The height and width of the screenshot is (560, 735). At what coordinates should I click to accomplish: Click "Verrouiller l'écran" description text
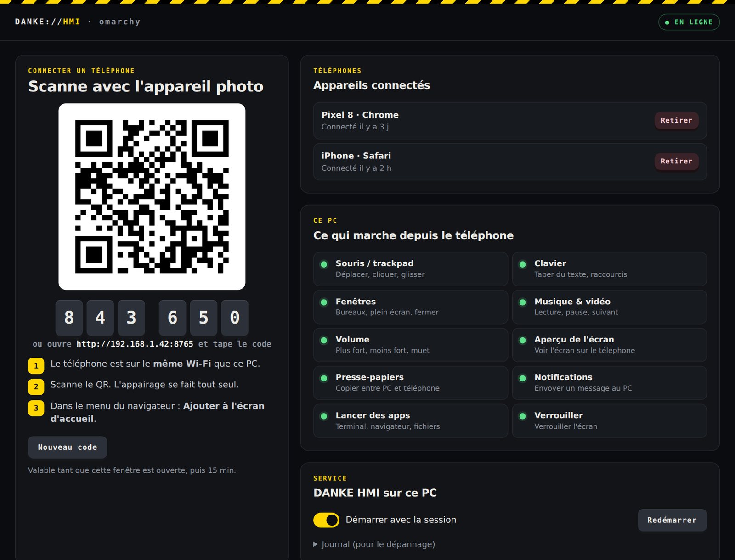click(x=565, y=426)
